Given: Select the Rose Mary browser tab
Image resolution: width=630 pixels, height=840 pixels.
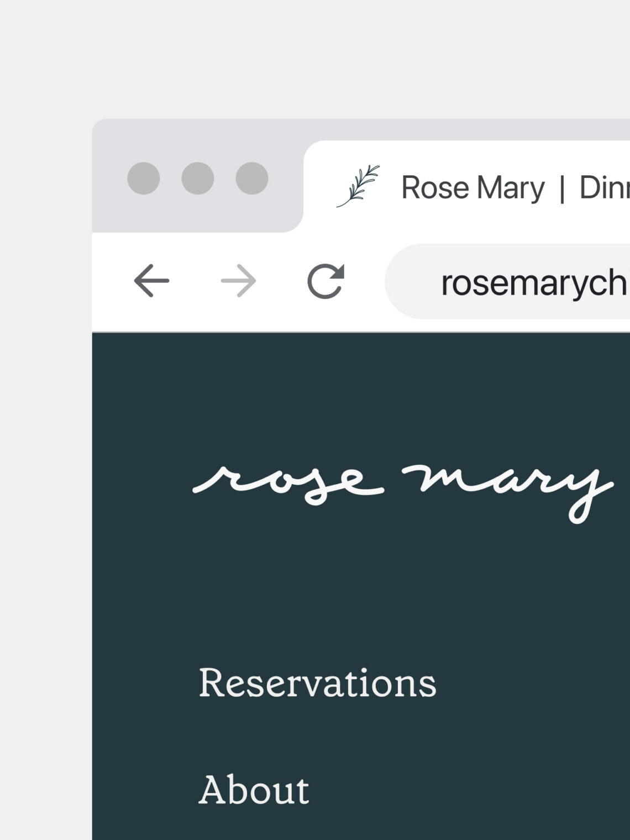Looking at the screenshot, I should tap(466, 186).
